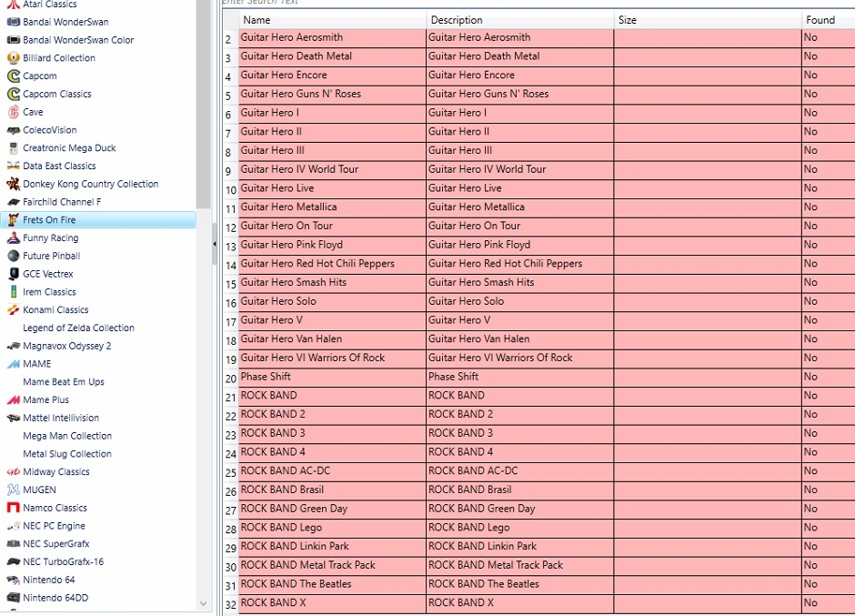This screenshot has height=616, width=855.
Task: Click the Cave system icon
Action: 13,112
